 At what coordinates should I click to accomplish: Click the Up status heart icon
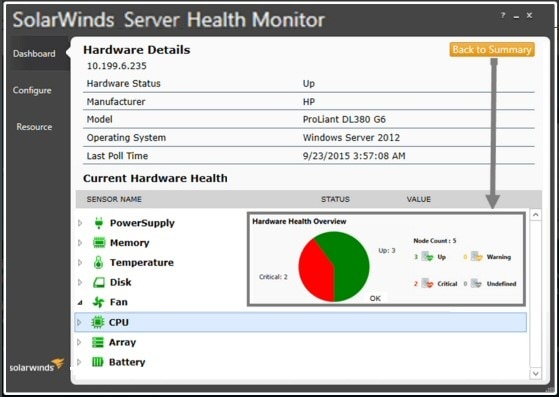[427, 256]
